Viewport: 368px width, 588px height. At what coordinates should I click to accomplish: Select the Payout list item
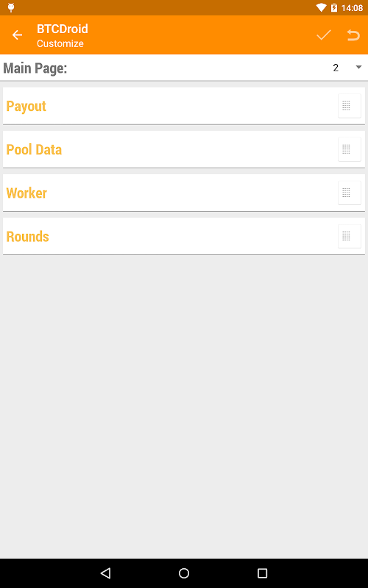(184, 106)
